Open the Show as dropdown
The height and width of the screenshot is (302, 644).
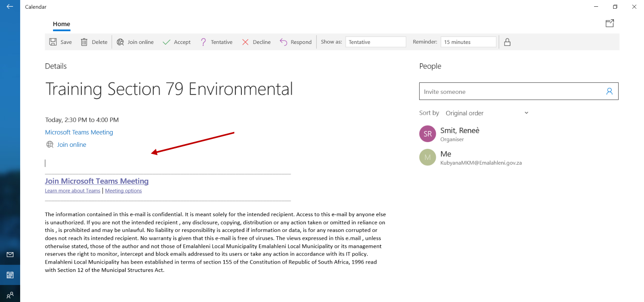pyautogui.click(x=376, y=42)
